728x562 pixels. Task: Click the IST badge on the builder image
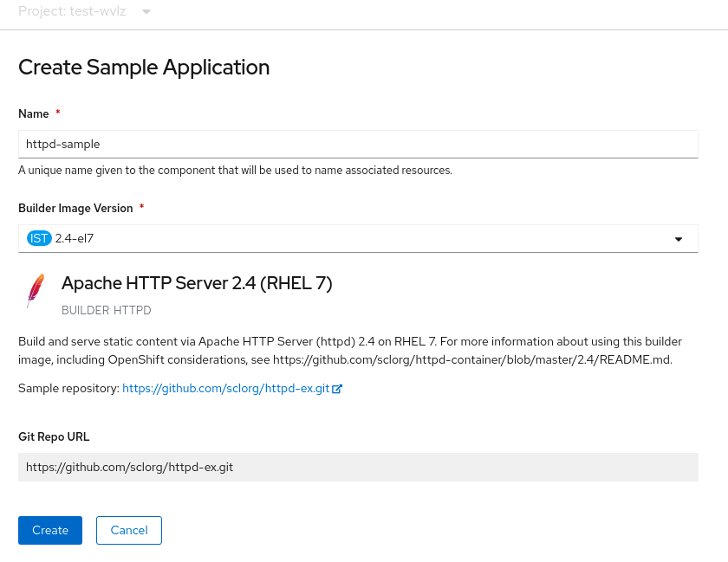pyautogui.click(x=38, y=238)
